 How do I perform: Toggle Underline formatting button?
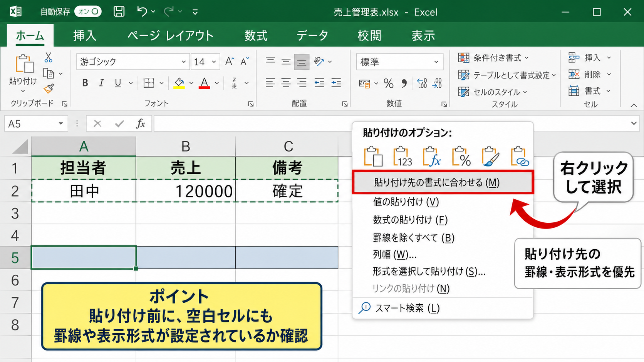tap(118, 83)
